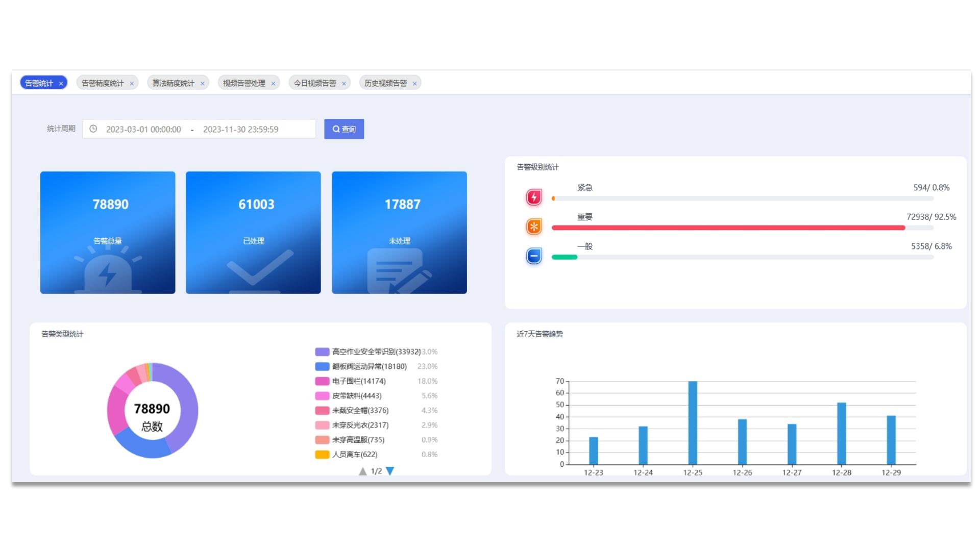The width and height of the screenshot is (980, 551).
Task: Close the 历史视频告警 tab with its x
Action: pos(414,84)
